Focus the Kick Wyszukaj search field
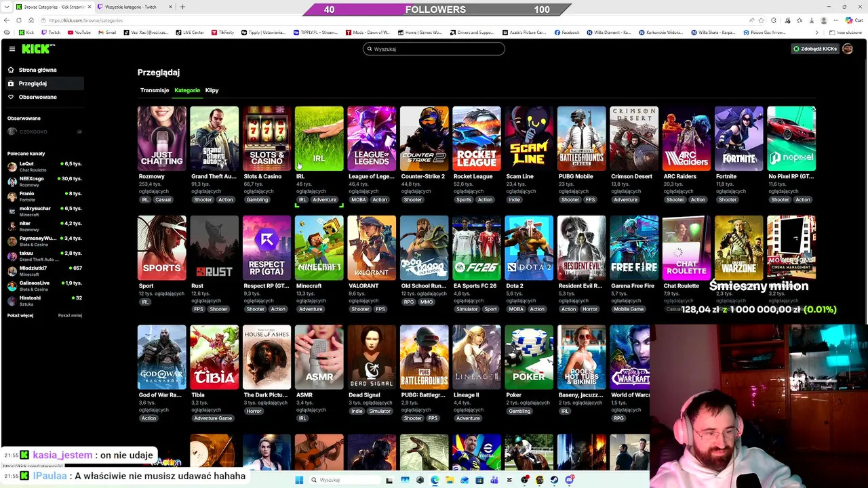The height and width of the screenshot is (488, 868). pos(434,49)
